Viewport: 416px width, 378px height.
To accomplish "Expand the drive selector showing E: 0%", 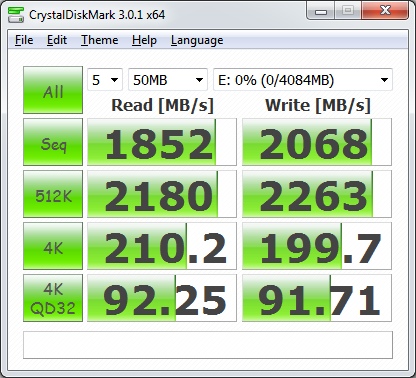I will tap(303, 80).
